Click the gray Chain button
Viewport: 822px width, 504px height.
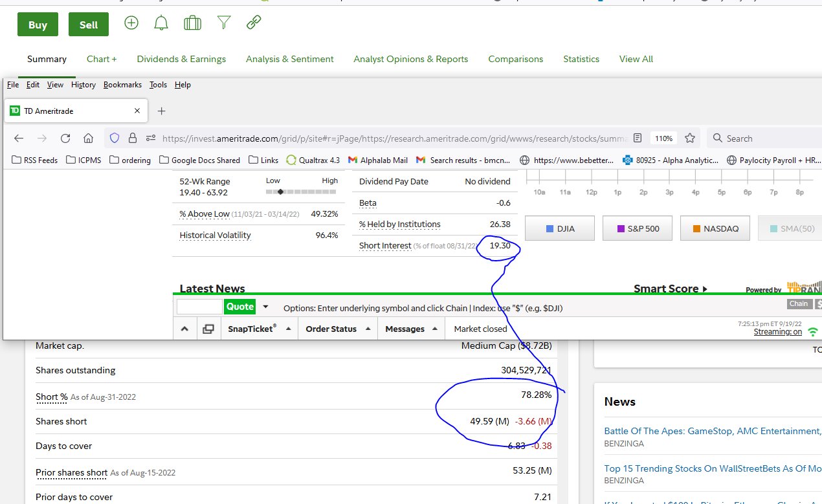(x=799, y=304)
